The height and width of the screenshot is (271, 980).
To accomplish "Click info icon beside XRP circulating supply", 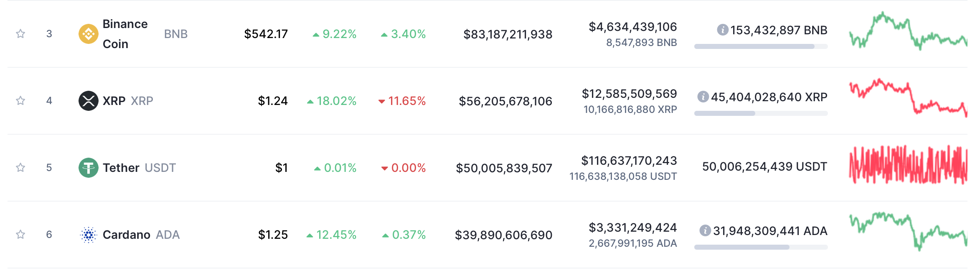I will 703,97.
